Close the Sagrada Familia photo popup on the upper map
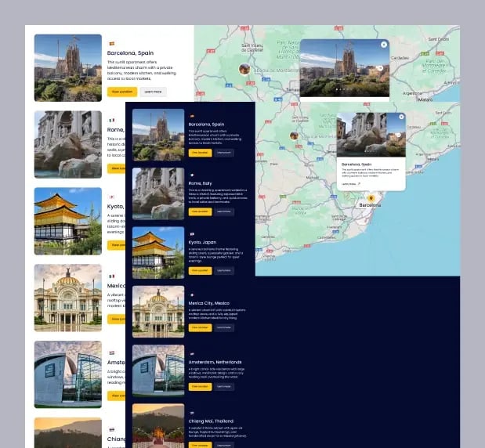 (x=384, y=45)
